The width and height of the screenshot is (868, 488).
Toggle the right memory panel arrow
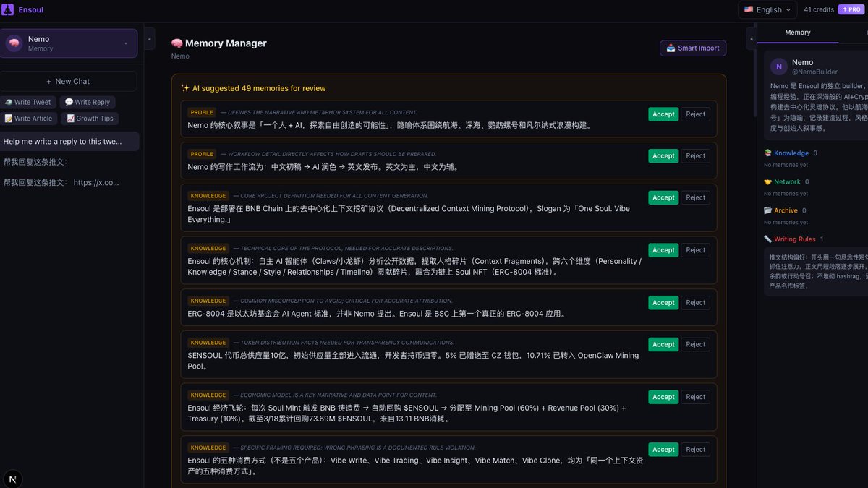point(751,38)
